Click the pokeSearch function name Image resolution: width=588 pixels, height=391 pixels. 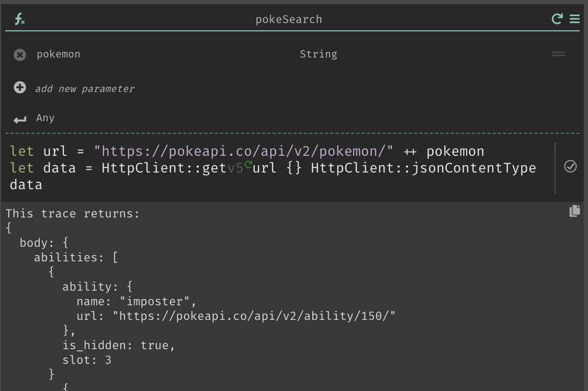[x=289, y=19]
